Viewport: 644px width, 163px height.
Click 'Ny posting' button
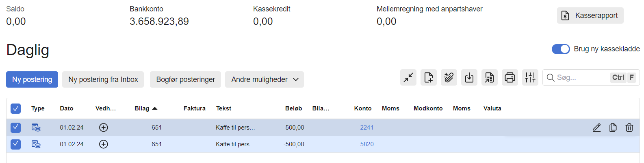[32, 79]
